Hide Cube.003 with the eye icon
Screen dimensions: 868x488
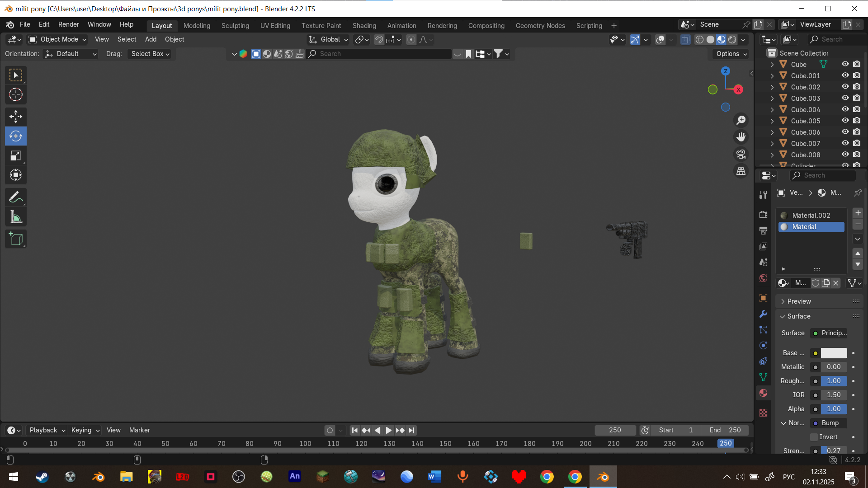point(845,98)
